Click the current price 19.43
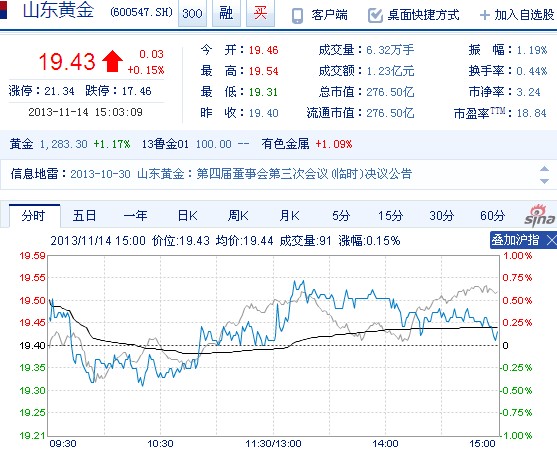The width and height of the screenshot is (557, 450). pos(67,61)
